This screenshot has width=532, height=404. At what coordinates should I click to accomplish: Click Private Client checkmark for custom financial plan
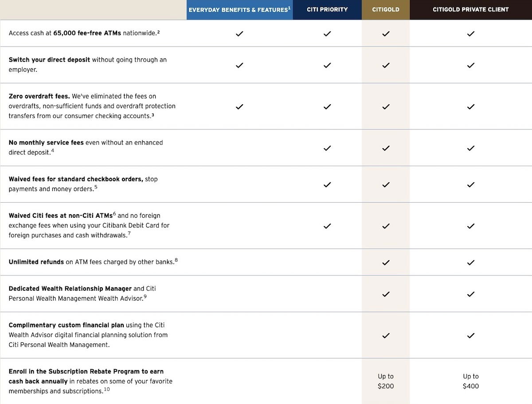pyautogui.click(x=471, y=335)
